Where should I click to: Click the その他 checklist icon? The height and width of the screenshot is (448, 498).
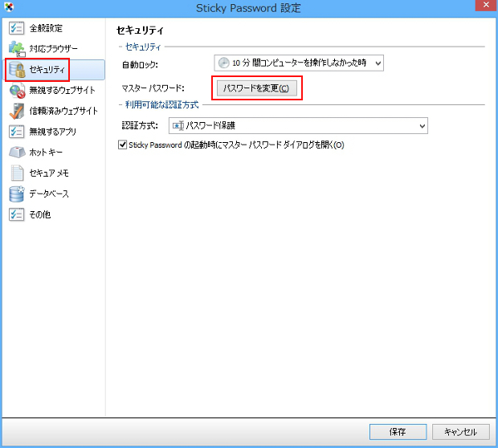coord(17,214)
